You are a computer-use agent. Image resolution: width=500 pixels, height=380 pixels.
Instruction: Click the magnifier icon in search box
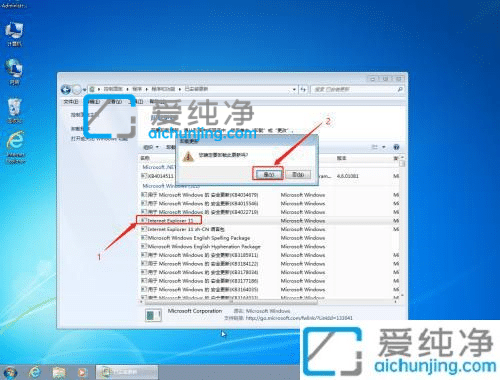point(400,89)
